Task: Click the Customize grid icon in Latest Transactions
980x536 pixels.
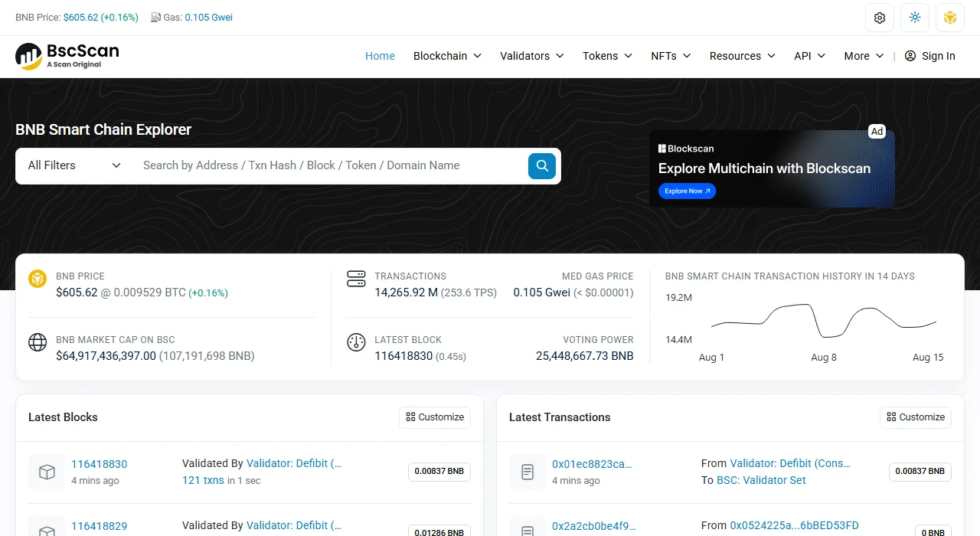Action: pos(891,417)
